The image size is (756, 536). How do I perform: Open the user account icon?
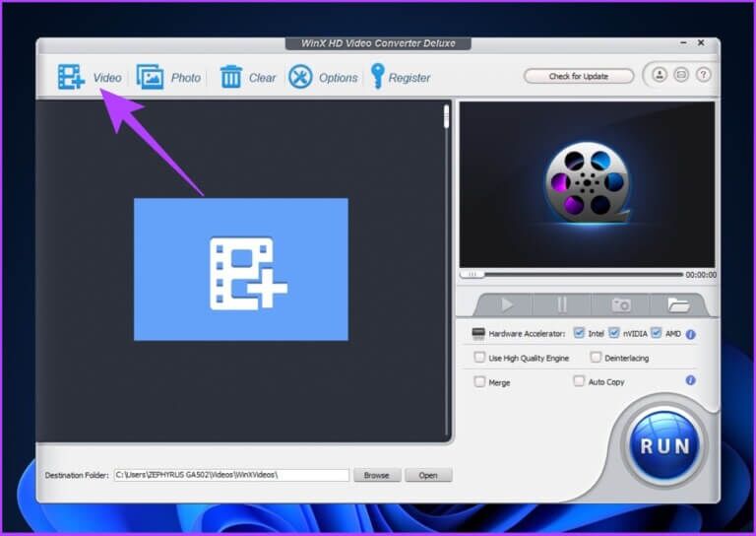point(660,75)
